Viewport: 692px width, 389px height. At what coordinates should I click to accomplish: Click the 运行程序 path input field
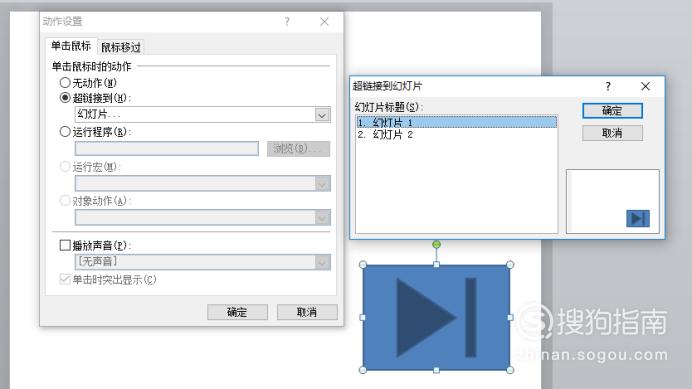[167, 149]
